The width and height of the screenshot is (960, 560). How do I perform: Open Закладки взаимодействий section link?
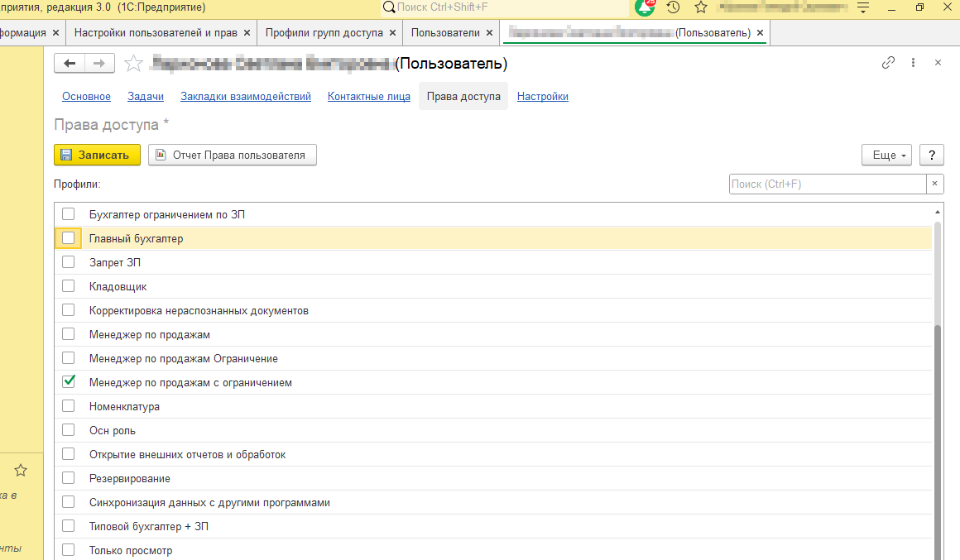(x=246, y=96)
